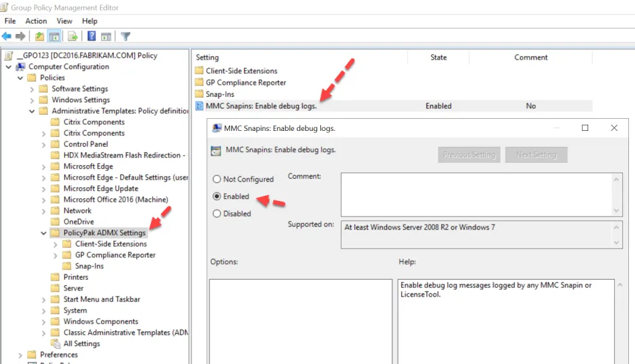
Task: Click the Filter funnel toolbar icon
Action: [125, 36]
